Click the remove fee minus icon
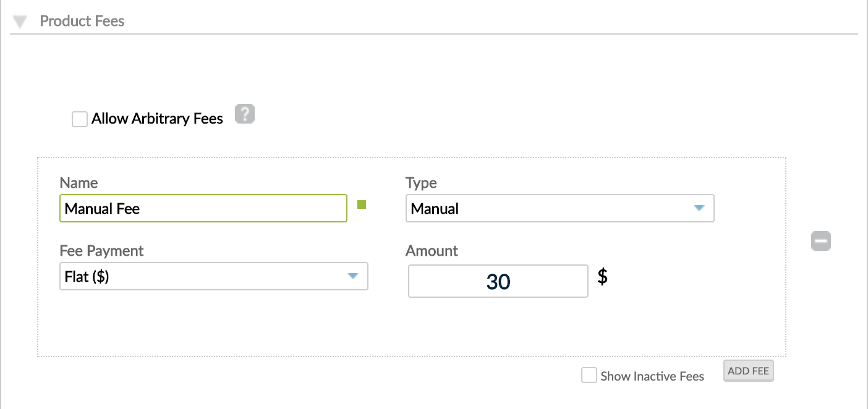 [820, 241]
